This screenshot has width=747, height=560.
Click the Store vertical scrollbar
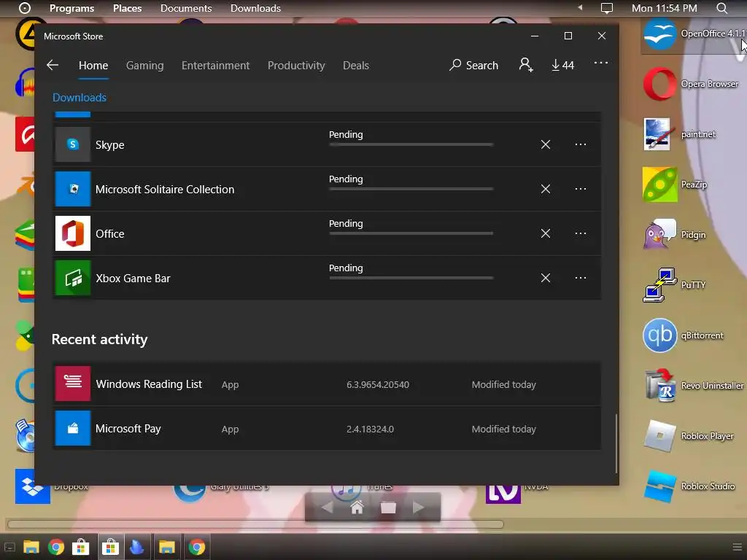point(616,443)
